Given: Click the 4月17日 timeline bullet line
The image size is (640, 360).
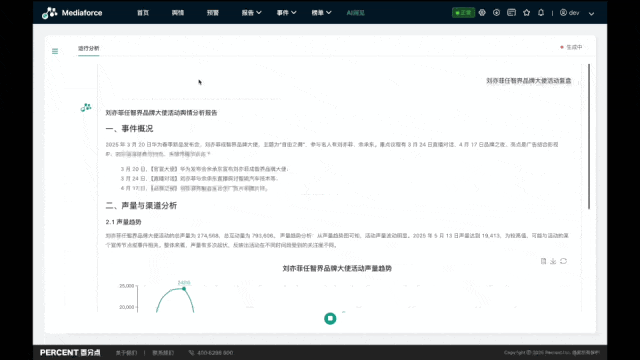Looking at the screenshot, I should (x=194, y=189).
